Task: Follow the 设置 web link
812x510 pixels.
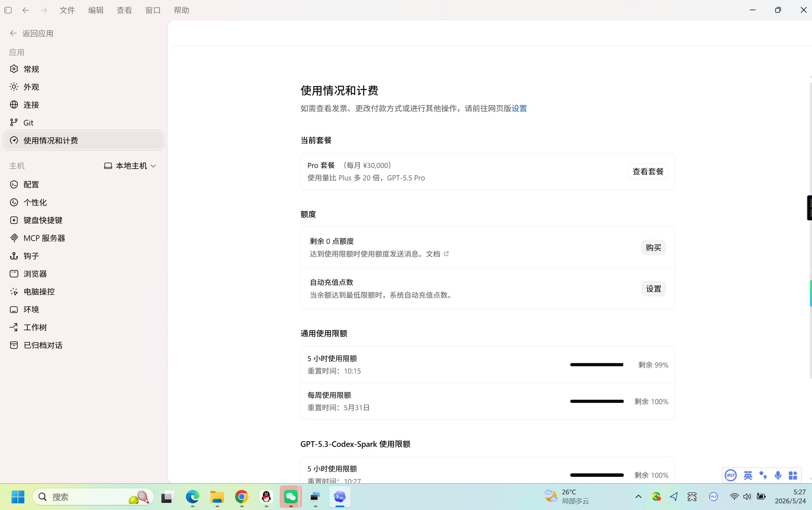Action: pyautogui.click(x=519, y=109)
